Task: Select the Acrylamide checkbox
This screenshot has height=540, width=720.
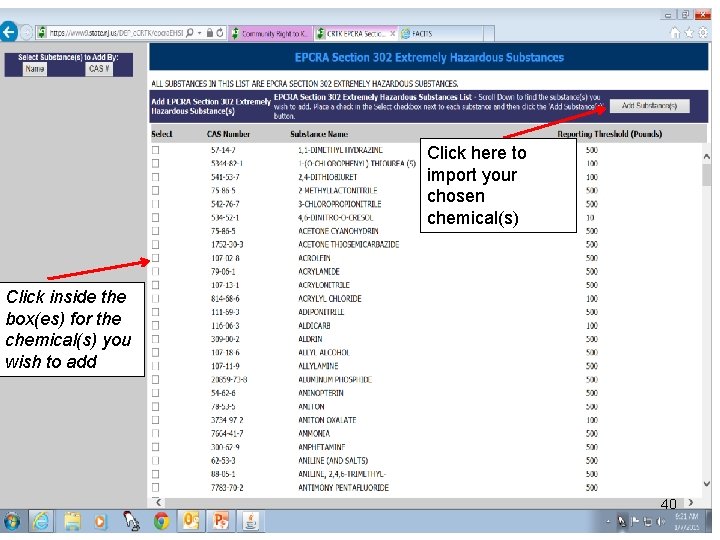Action: click(156, 271)
